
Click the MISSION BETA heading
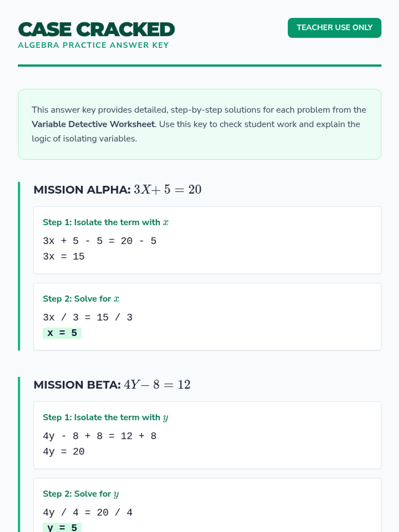(x=112, y=385)
